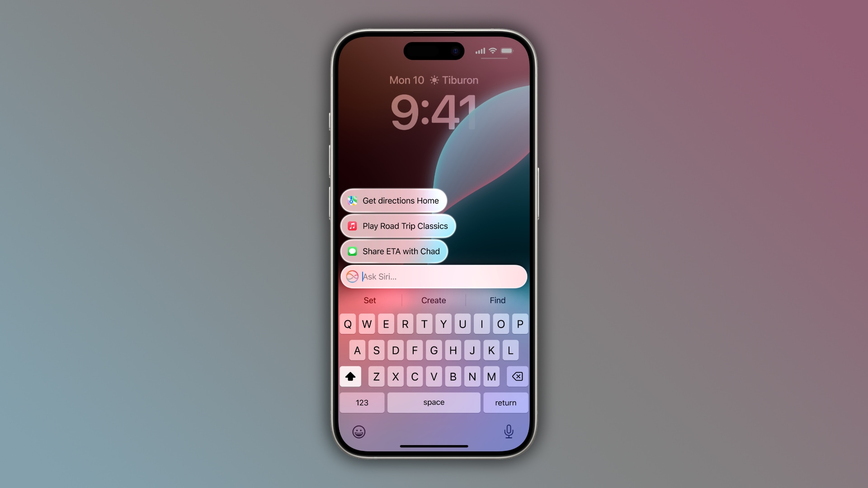Tap the Siri swirl icon in Ask Siri field
Screen dimensions: 868x488
(353, 276)
